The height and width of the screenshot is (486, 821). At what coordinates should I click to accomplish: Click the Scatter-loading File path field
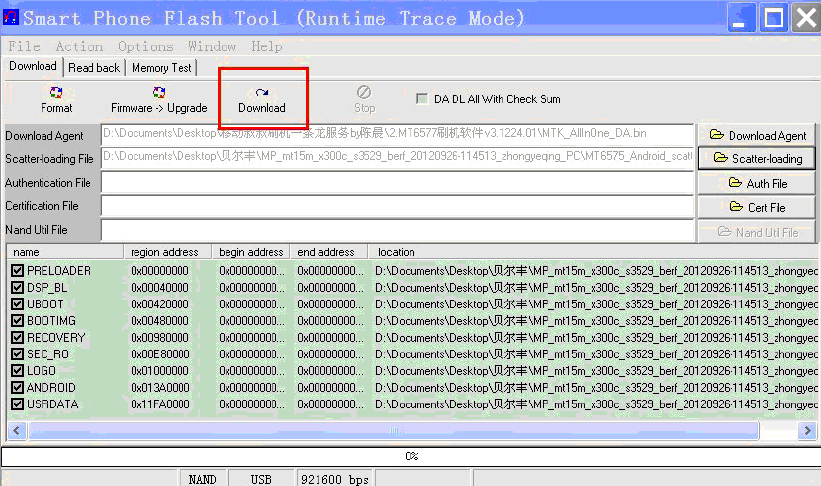pos(397,158)
